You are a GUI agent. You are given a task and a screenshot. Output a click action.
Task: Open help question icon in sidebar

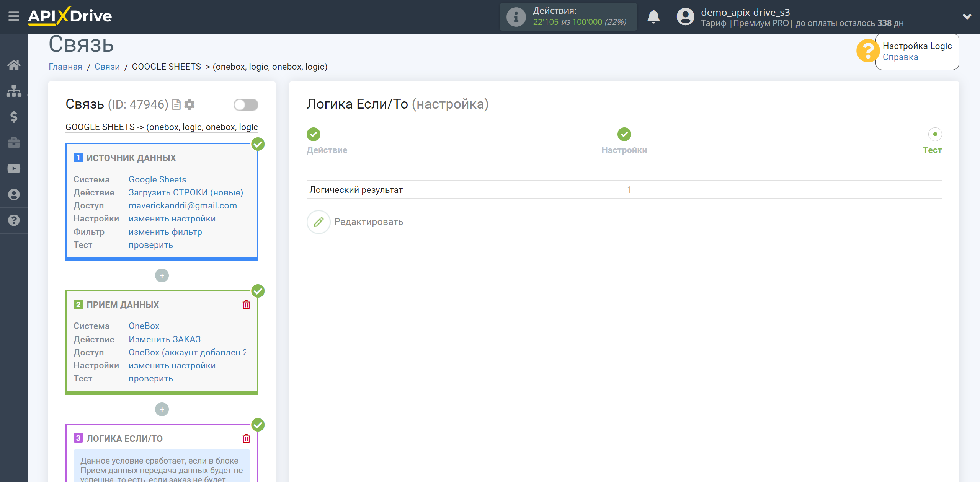coord(14,220)
